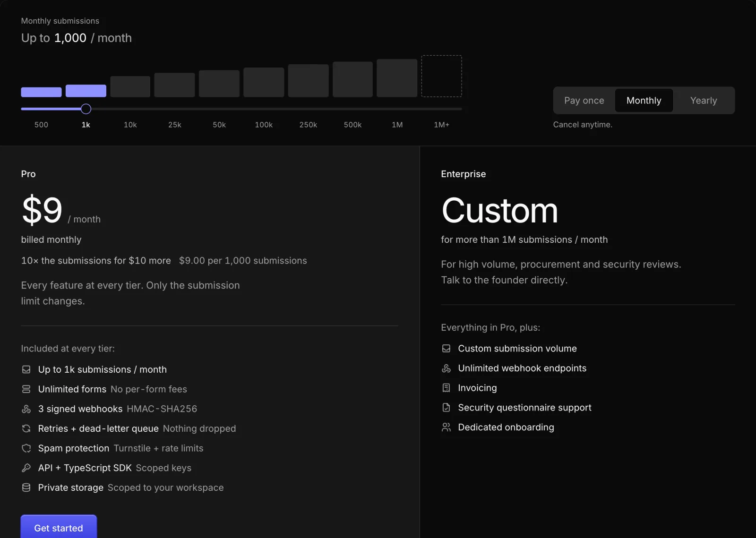
Task: Choose the 1M tick label
Action: tap(397, 125)
